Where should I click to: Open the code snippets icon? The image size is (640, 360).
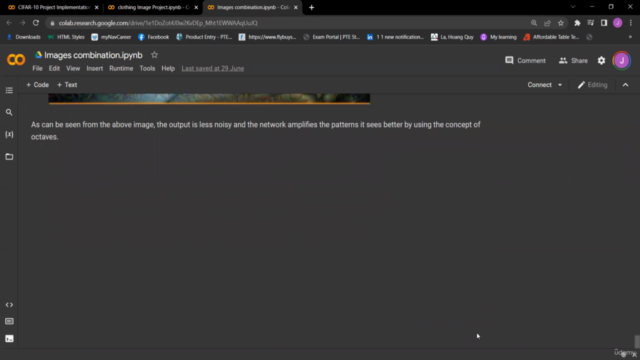point(9,305)
